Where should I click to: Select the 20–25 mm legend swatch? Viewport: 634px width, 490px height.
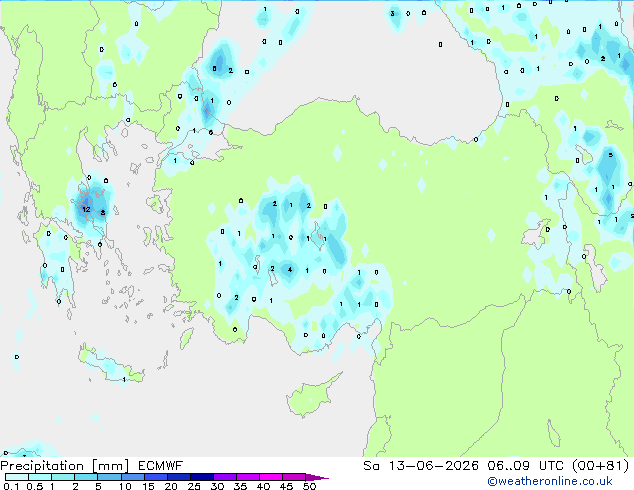(x=178, y=477)
